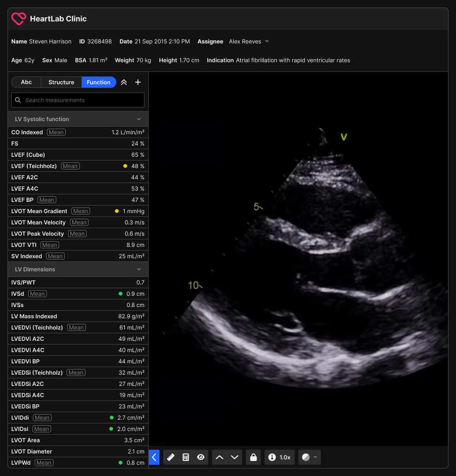
Task: Click Mean badge on SV Indexed
Action: click(x=55, y=256)
